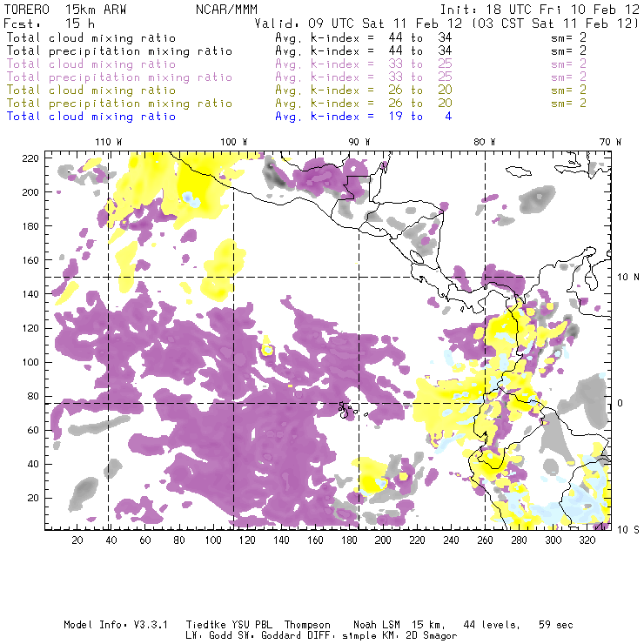Select black 'Total precipitation mixing ratio' legend line

click(119, 51)
